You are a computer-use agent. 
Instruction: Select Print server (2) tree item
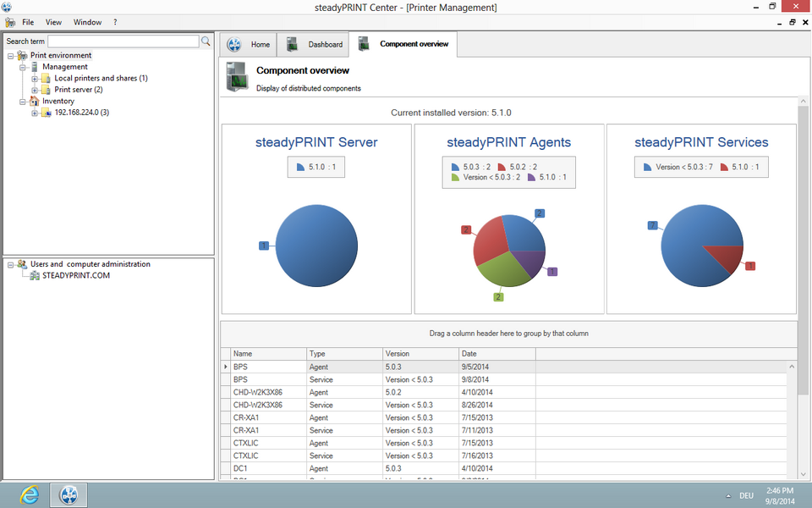79,90
